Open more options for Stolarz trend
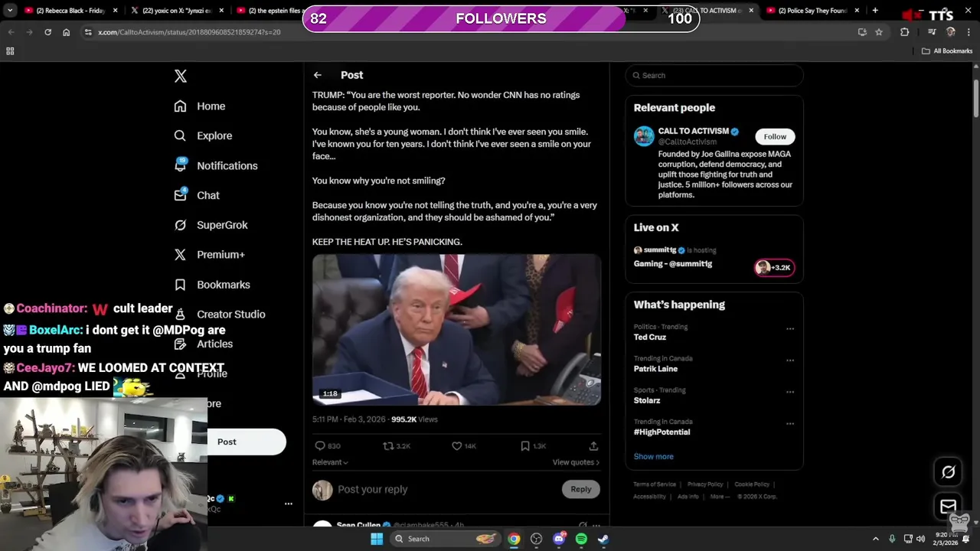 click(x=790, y=392)
